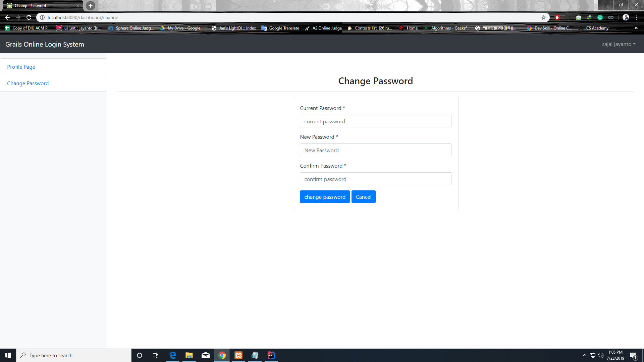Viewport: 644px width, 362px height.
Task: Click the AdBlock extension icon
Action: click(x=557, y=17)
